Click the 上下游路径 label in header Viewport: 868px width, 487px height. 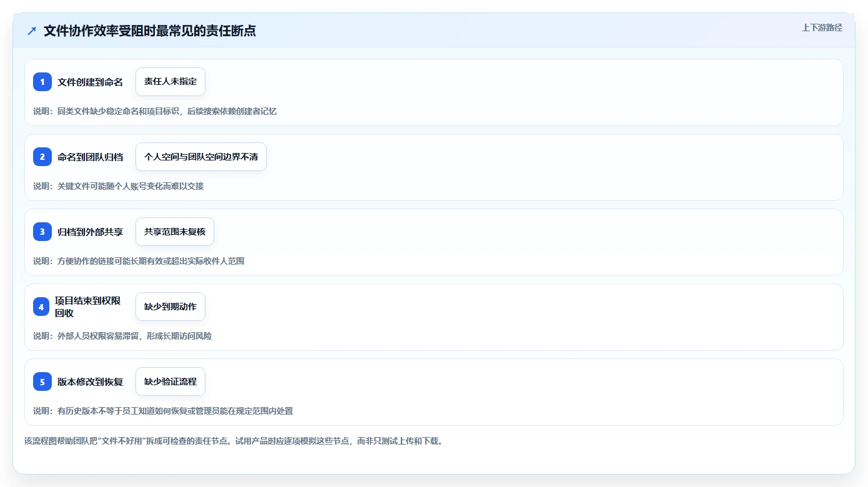(x=822, y=27)
